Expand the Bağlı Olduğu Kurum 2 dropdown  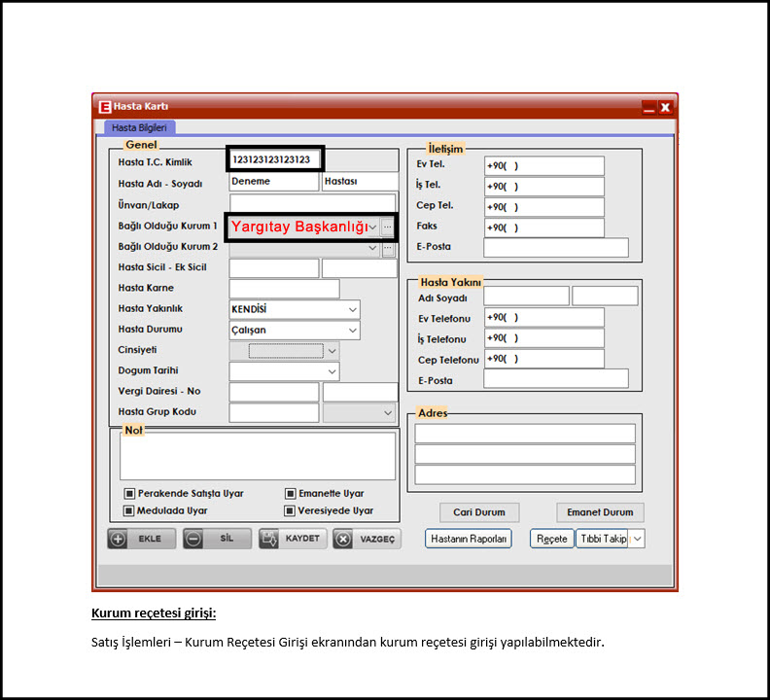point(372,248)
